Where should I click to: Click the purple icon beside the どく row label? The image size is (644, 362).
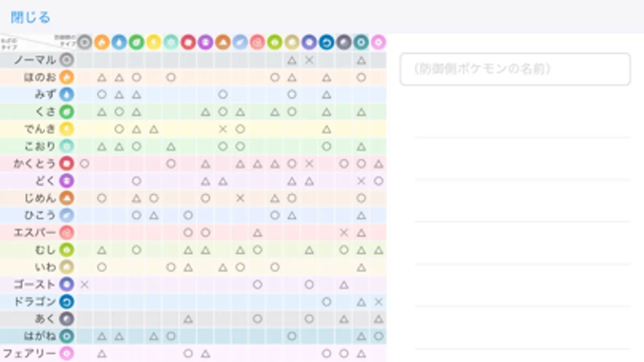[x=67, y=181]
